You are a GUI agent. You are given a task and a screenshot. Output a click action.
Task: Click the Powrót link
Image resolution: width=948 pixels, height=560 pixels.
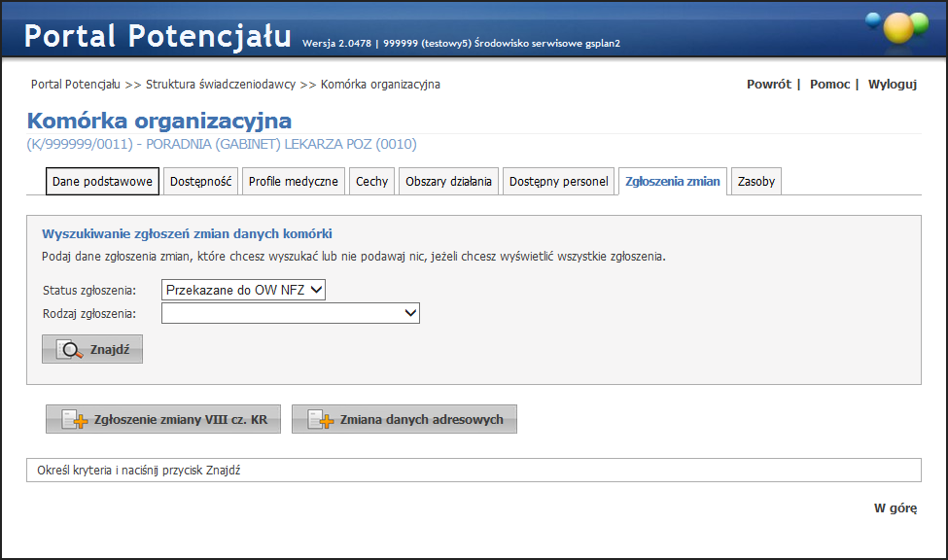tap(768, 85)
